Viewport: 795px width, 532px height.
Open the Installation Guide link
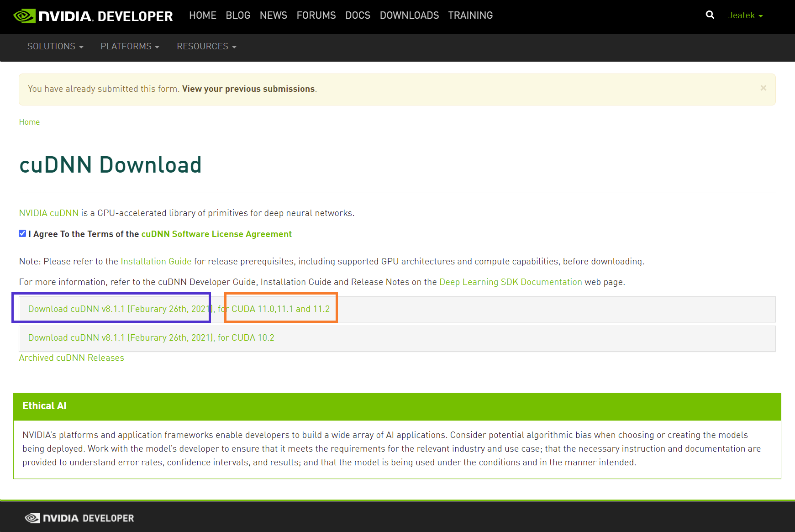tap(156, 261)
